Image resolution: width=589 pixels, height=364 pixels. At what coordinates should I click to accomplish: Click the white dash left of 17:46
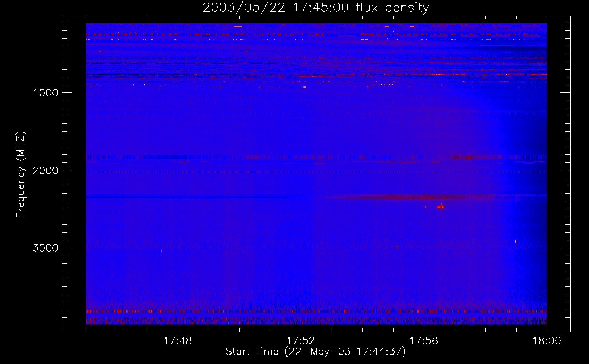pos(102,51)
